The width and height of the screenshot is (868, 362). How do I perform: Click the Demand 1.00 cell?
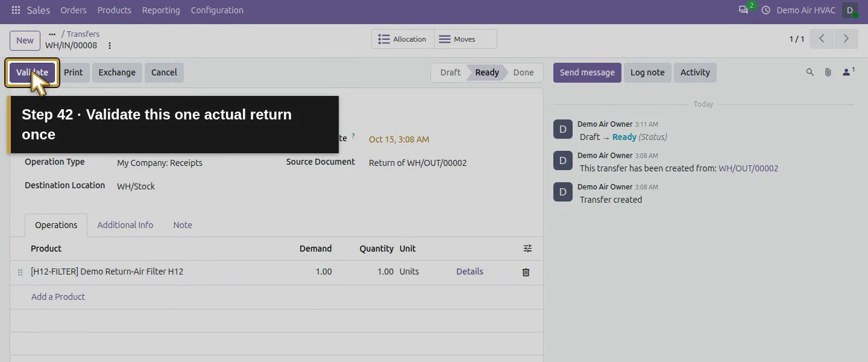[x=324, y=272]
